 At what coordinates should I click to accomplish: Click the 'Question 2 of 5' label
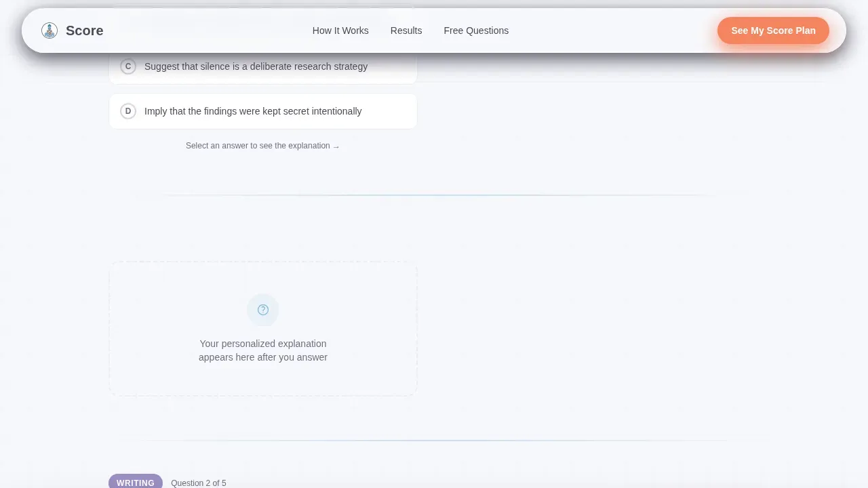(199, 483)
